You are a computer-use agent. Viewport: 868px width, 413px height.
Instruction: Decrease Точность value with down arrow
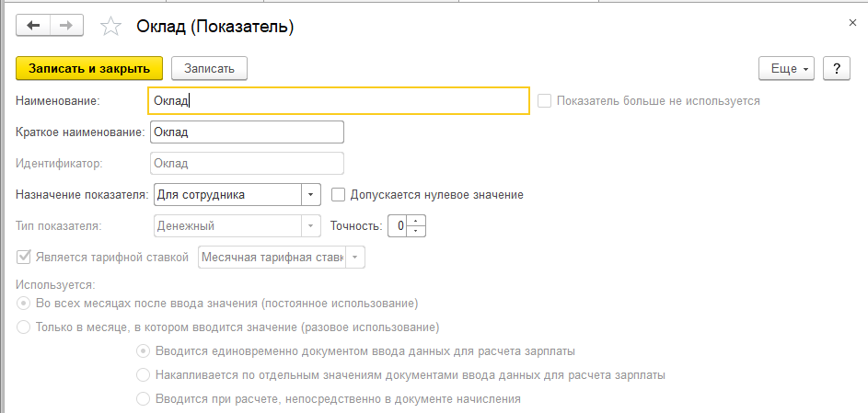pyautogui.click(x=416, y=230)
